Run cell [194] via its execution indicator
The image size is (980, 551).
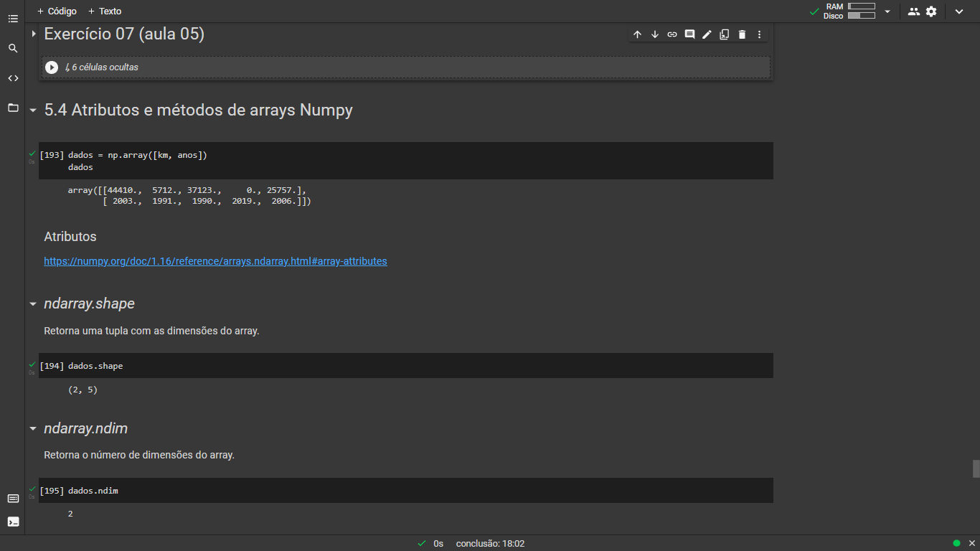pyautogui.click(x=52, y=366)
